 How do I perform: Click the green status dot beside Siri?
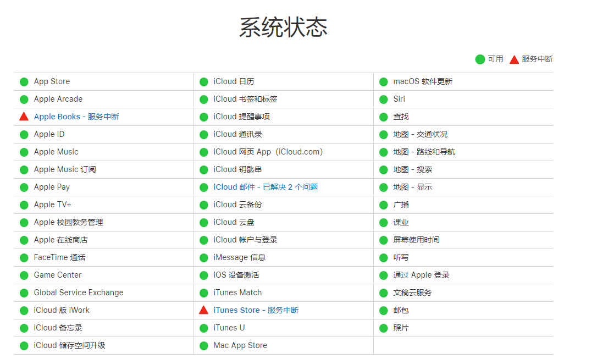[383, 99]
